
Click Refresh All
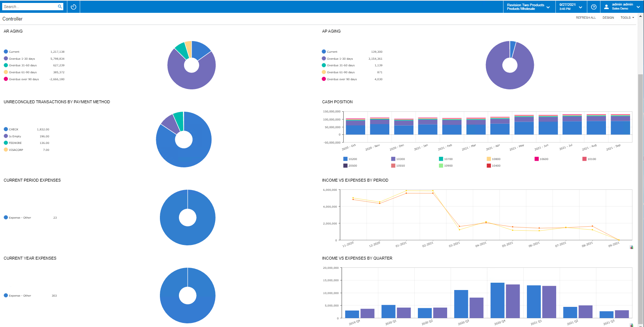coord(586,18)
